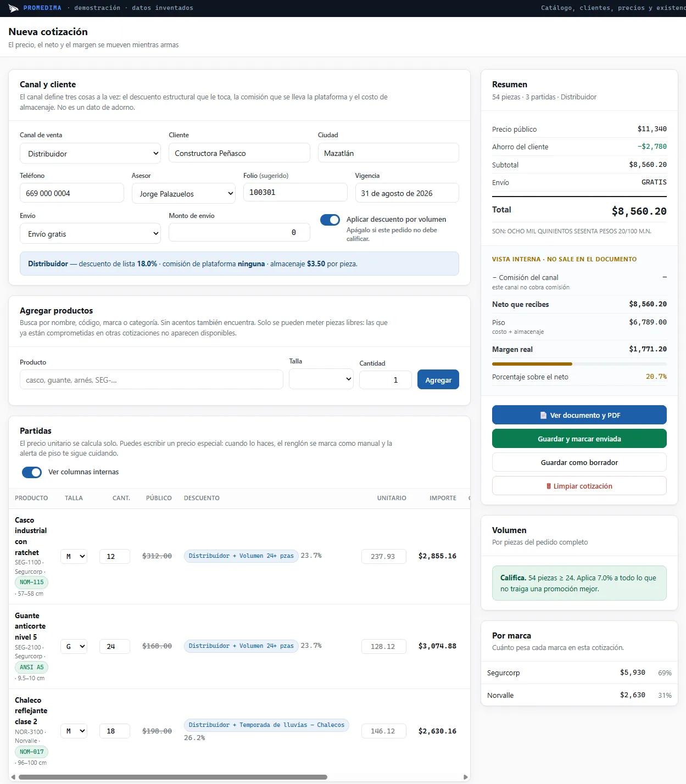
Task: Open talla dropdown for Guante anticorte row
Action: 74,646
